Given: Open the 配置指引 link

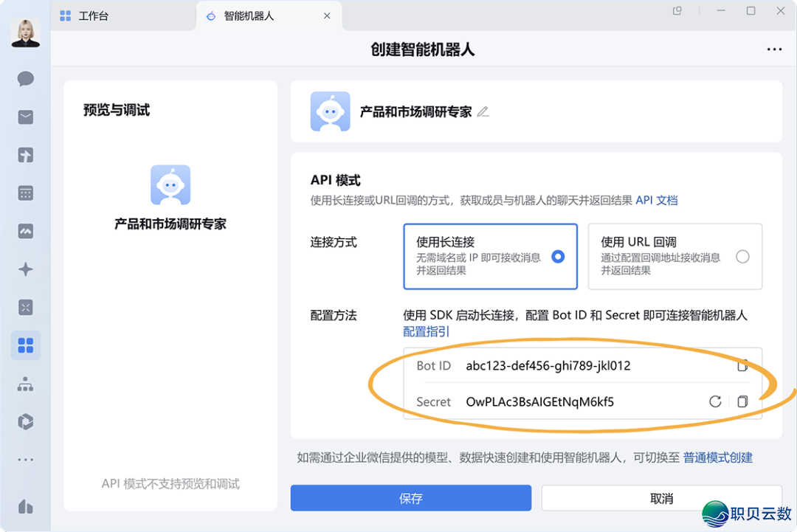Looking at the screenshot, I should click(x=426, y=331).
